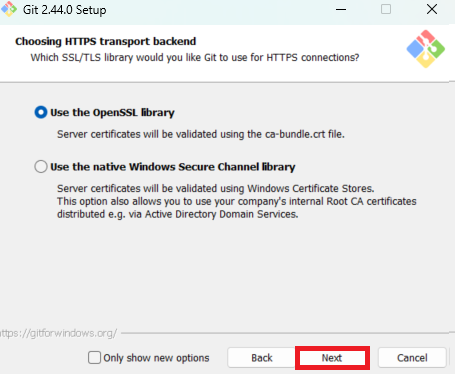Click the 'Which SSL/TLS library' question text
The height and width of the screenshot is (374, 455).
[x=195, y=57]
